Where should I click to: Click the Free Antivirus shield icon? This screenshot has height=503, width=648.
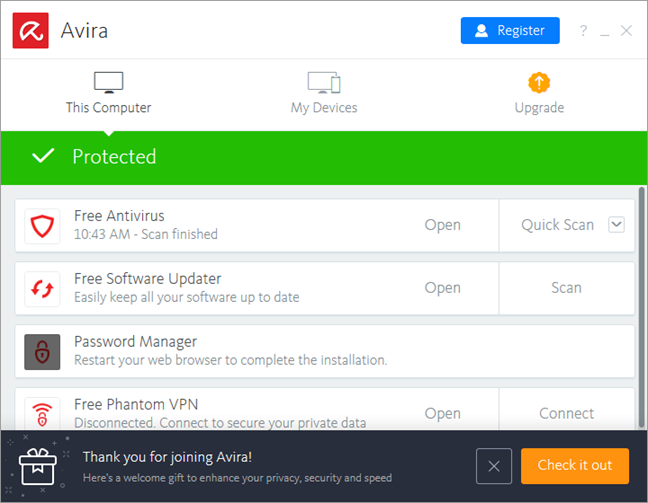(x=42, y=226)
